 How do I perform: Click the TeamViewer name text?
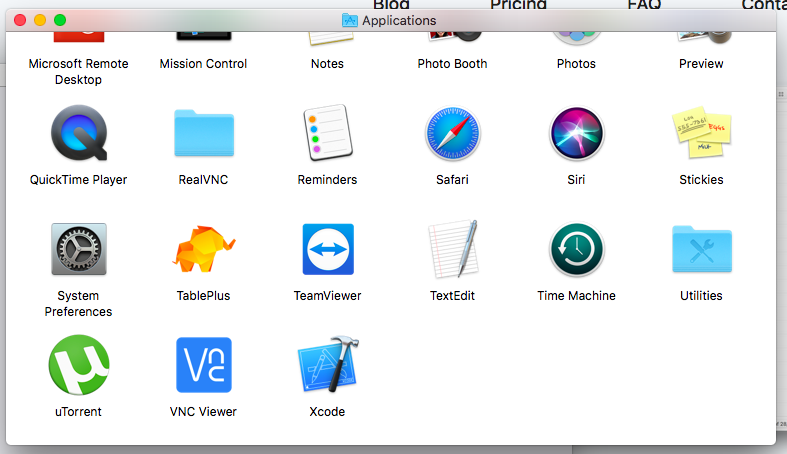click(x=327, y=295)
